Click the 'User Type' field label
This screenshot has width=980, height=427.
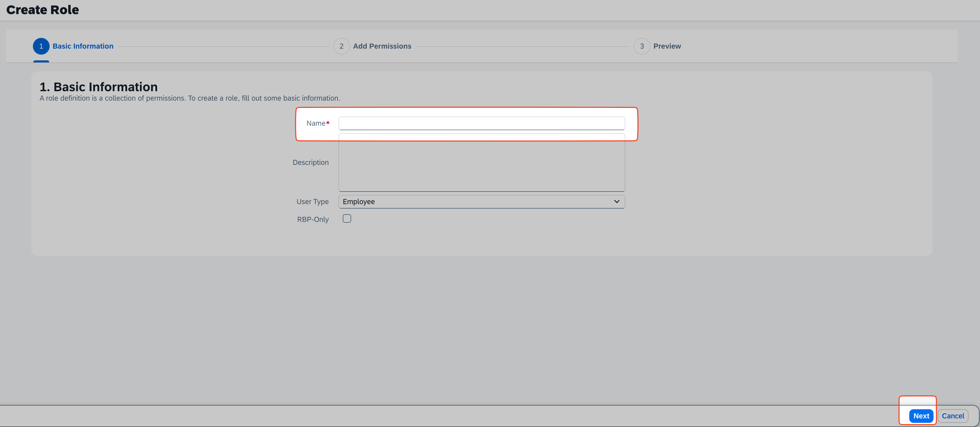coord(312,201)
